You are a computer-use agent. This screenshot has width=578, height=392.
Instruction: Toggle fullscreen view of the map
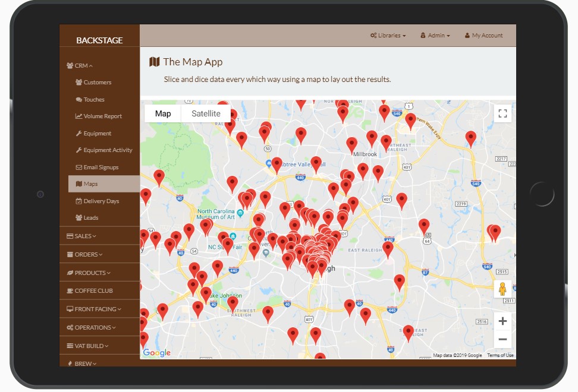(x=502, y=113)
